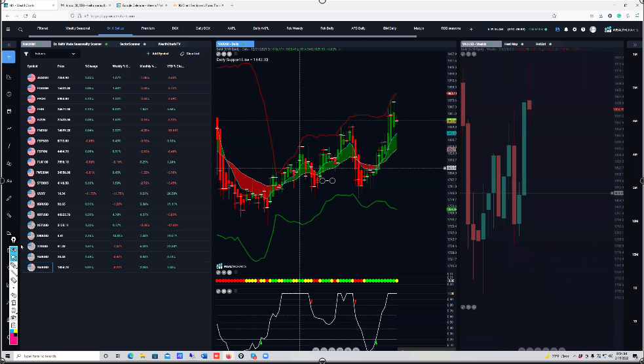Screen dimensions: 644x364
Task: Open the Futures watchlist dropdown
Action: click(x=55, y=54)
